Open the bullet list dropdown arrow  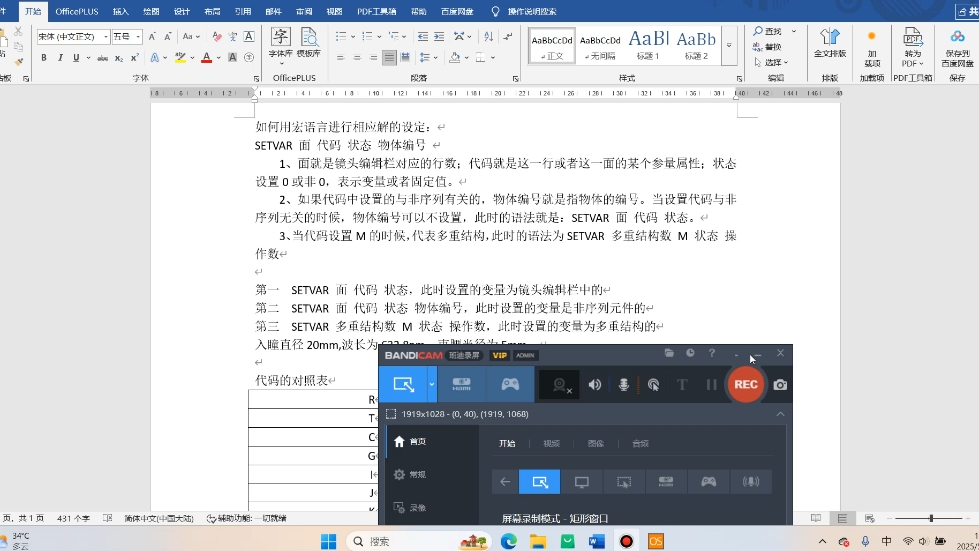[352, 37]
